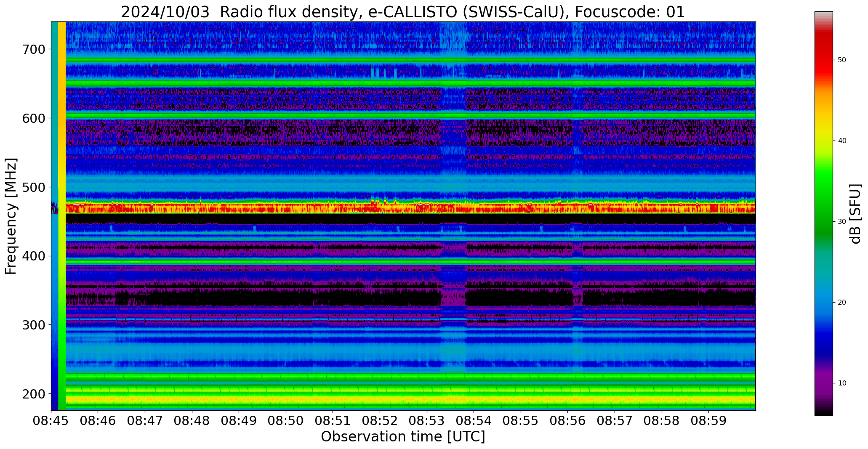Click the 08:45 time tick label
The width and height of the screenshot is (868, 449).
tap(51, 421)
